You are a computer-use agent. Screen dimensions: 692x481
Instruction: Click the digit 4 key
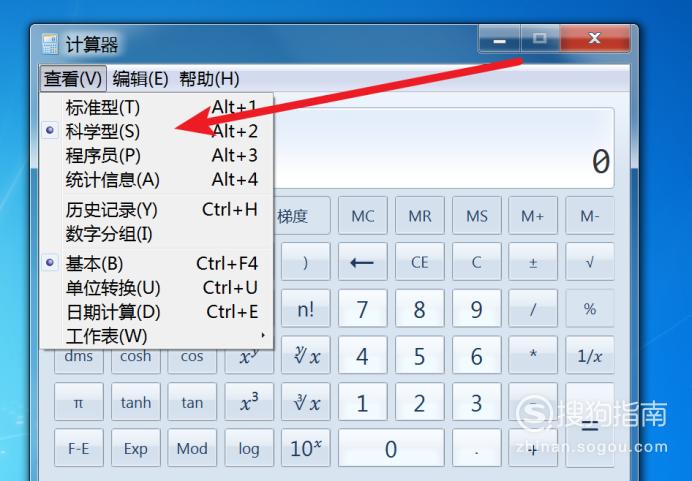[363, 355]
